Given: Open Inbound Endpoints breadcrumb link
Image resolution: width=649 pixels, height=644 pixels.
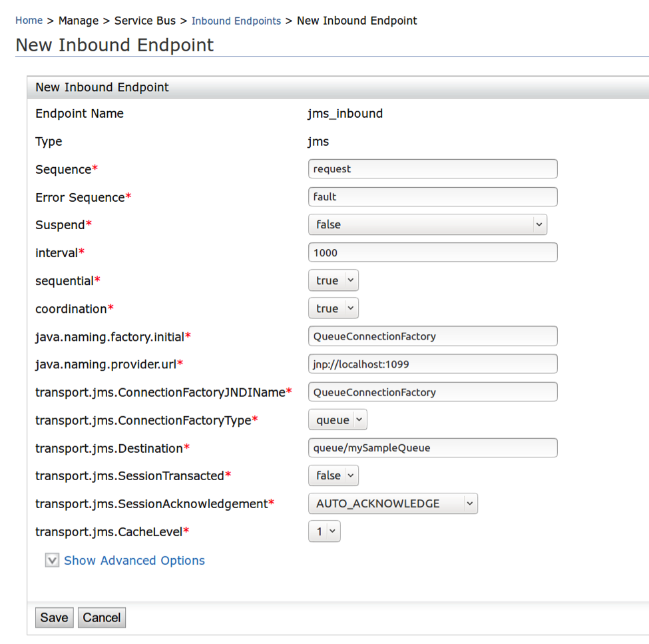Looking at the screenshot, I should pos(236,21).
